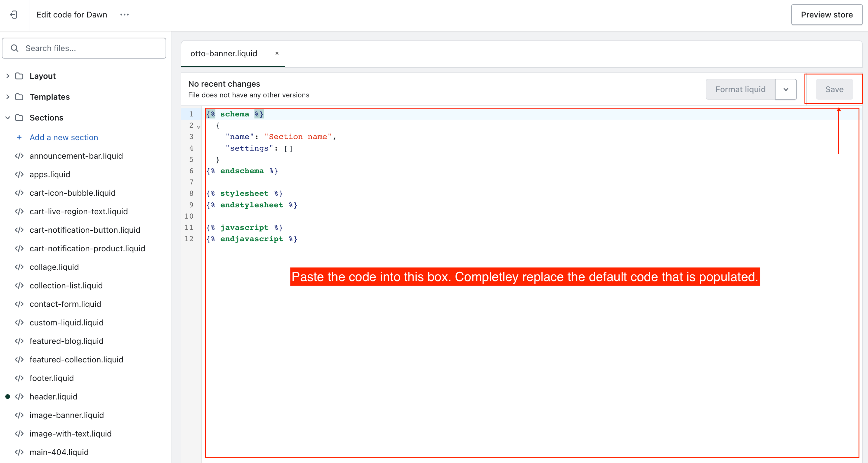Expand the Layout folder chevron

(x=7, y=76)
